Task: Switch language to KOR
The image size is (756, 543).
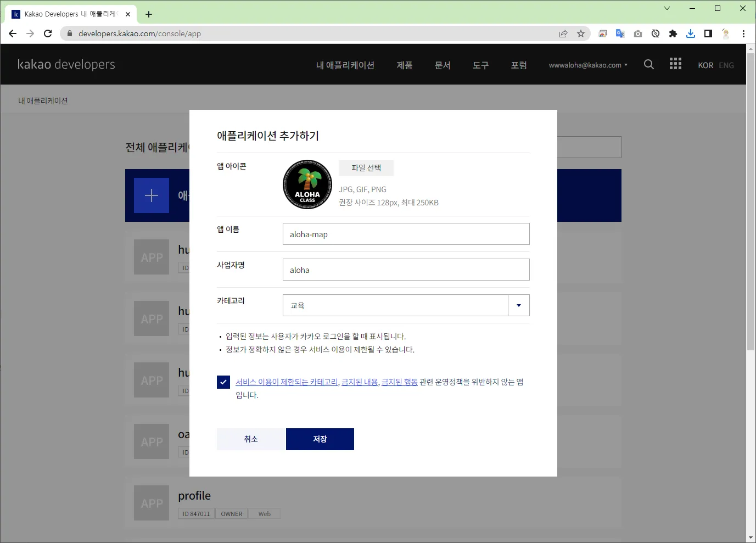Action: pyautogui.click(x=705, y=65)
